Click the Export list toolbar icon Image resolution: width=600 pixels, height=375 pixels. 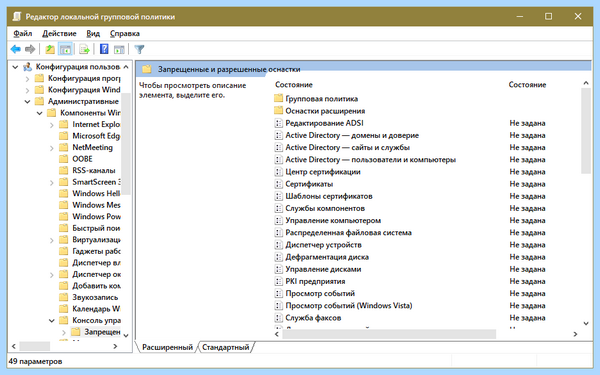[x=84, y=49]
